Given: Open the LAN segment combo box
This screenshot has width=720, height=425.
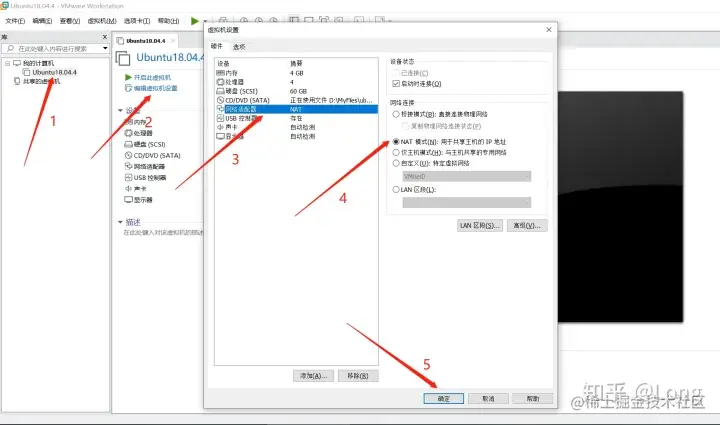Looking at the screenshot, I should [467, 202].
